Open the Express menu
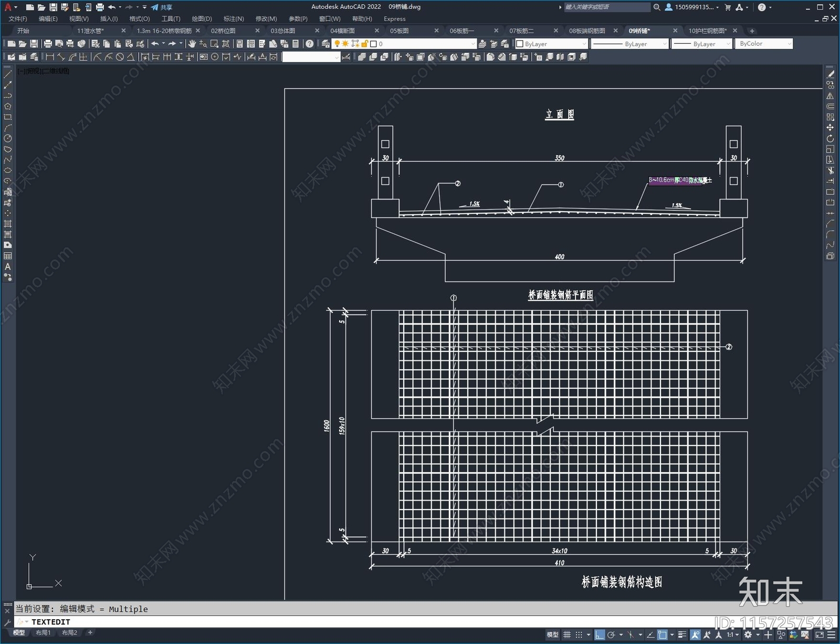 tap(395, 18)
